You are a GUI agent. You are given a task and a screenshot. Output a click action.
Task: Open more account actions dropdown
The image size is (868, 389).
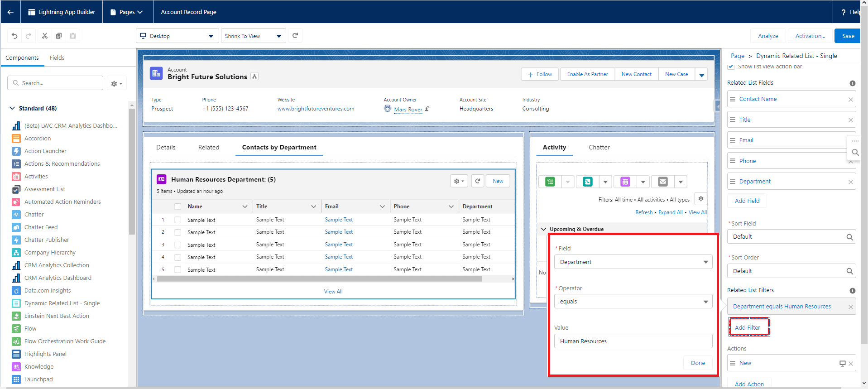click(x=701, y=75)
